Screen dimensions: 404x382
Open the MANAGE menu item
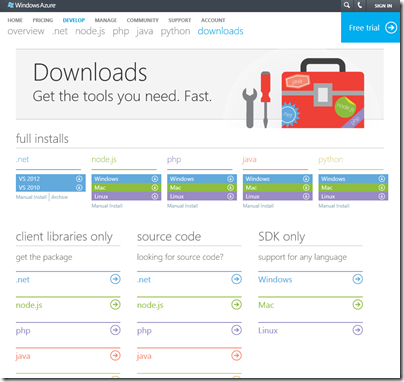point(106,20)
